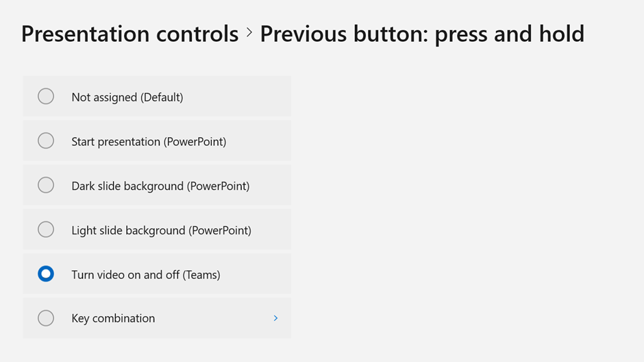Click the "Not assigned (Default)" label text
This screenshot has height=362, width=644.
[127, 97]
